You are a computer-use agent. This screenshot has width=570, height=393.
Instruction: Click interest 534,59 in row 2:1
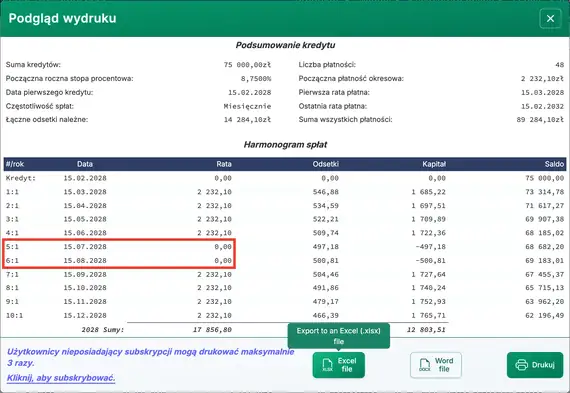pos(326,206)
